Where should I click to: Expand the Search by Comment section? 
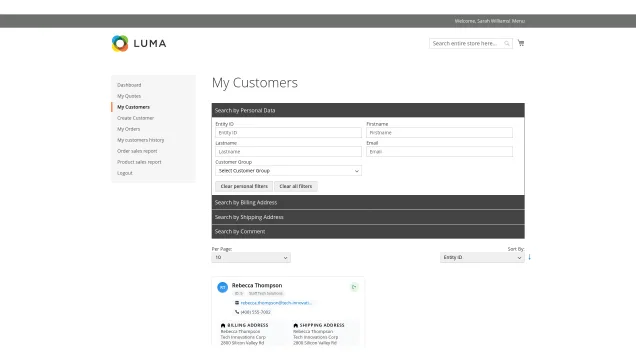point(368,231)
